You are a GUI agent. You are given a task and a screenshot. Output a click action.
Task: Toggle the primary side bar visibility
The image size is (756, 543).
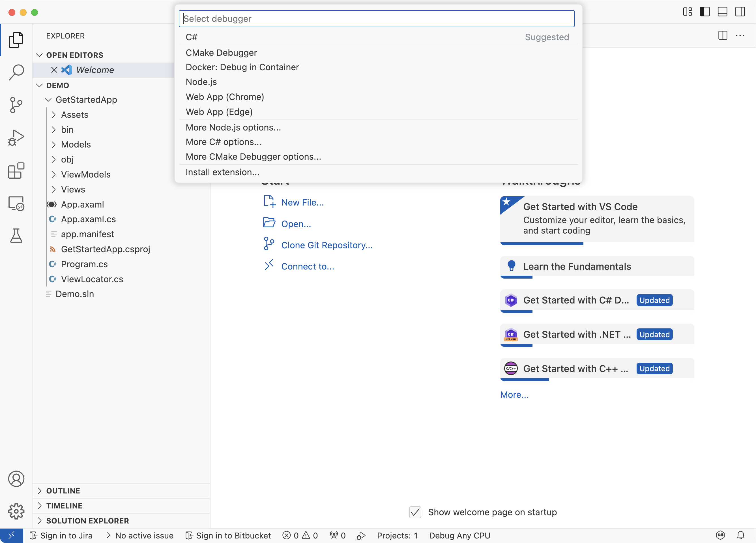pyautogui.click(x=705, y=12)
